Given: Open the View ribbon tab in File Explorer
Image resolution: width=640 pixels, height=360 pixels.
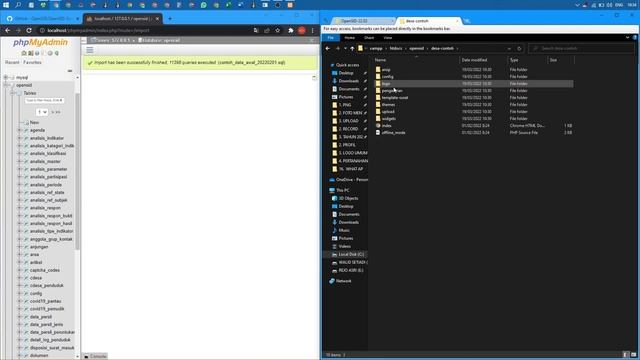Looking at the screenshot, I should [388, 38].
